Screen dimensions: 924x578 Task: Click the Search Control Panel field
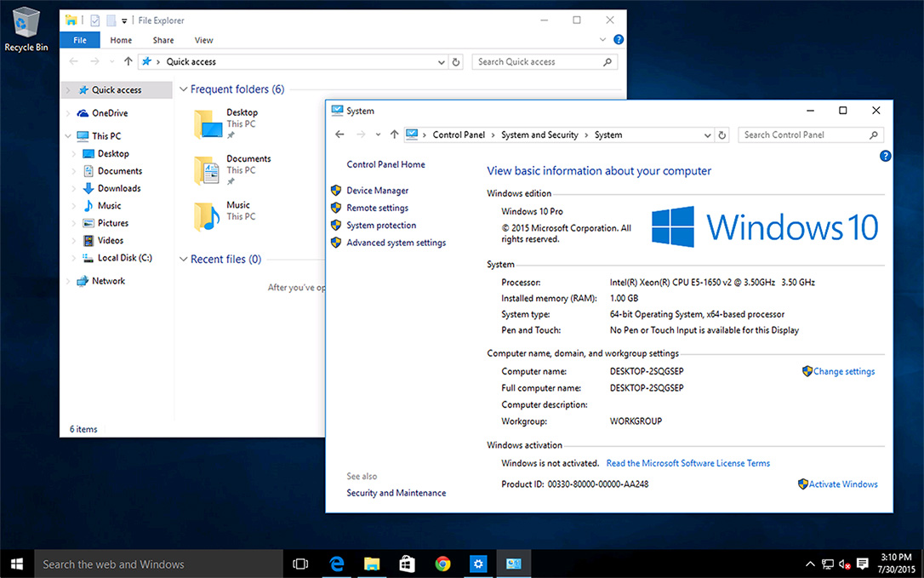pos(810,135)
